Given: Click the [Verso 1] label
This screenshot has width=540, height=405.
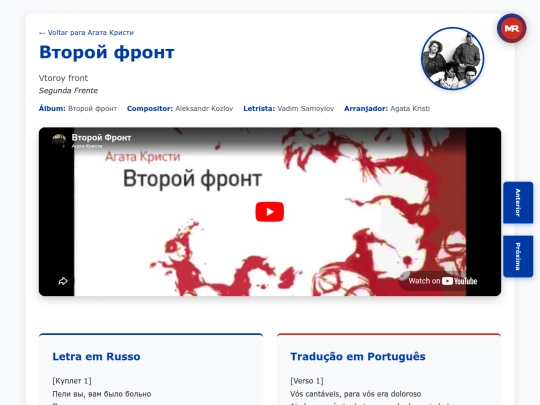Looking at the screenshot, I should click(x=307, y=381).
